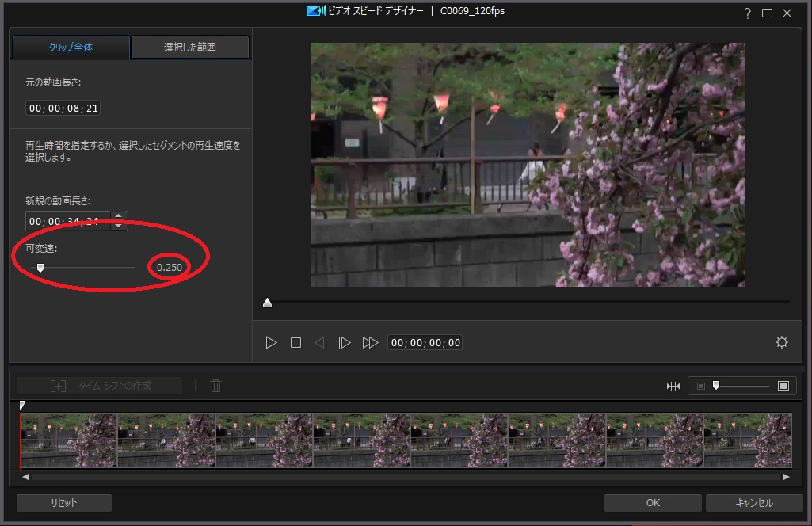812x526 pixels.
Task: Click the timeline playhead marker
Action: pos(21,405)
